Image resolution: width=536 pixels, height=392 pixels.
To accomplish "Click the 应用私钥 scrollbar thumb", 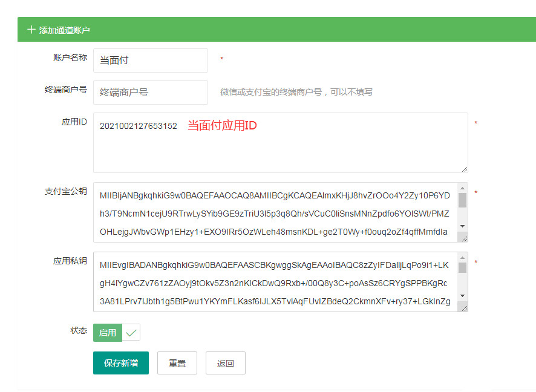I will 462,268.
